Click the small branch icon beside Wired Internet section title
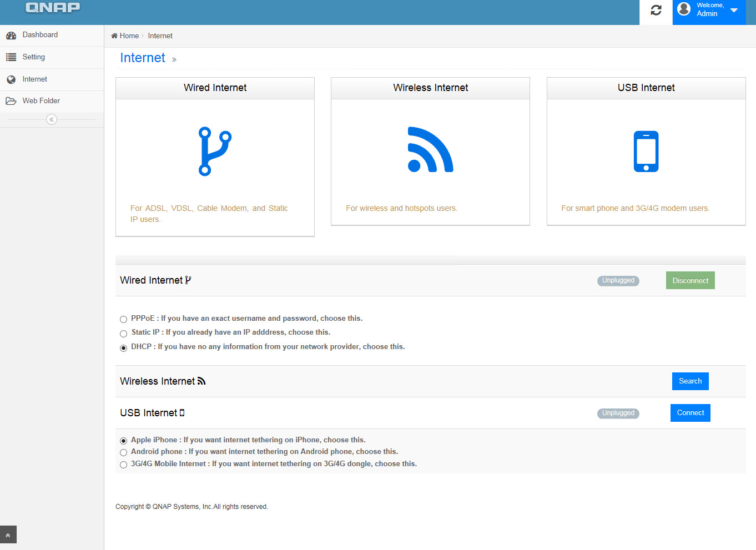The height and width of the screenshot is (550, 756). (188, 280)
